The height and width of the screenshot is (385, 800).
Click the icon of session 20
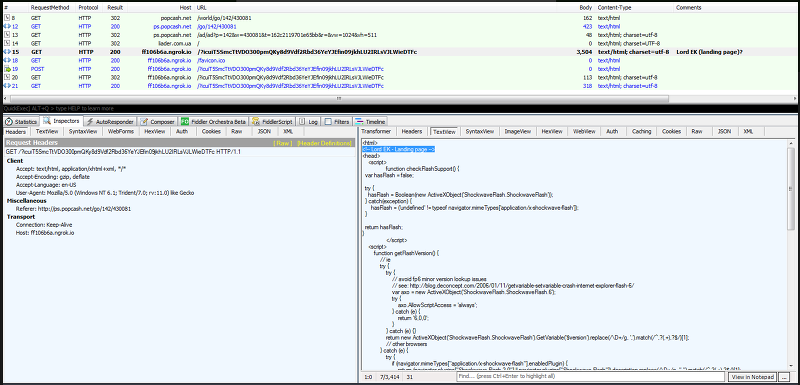[x=7, y=78]
